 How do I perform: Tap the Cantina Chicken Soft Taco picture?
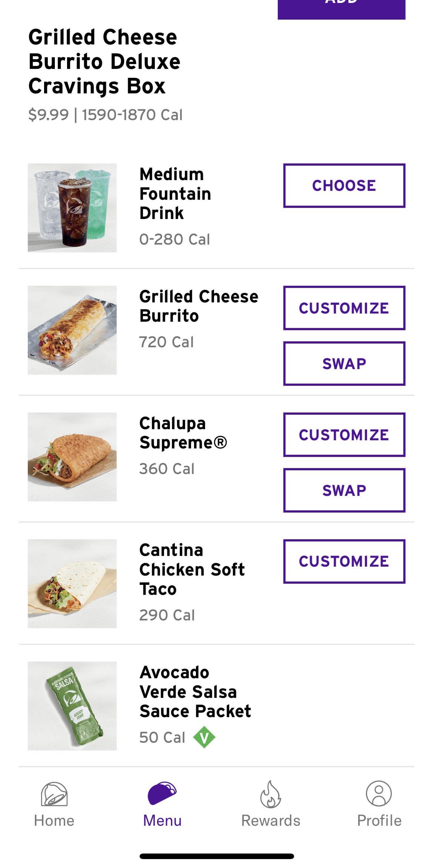[x=72, y=584]
